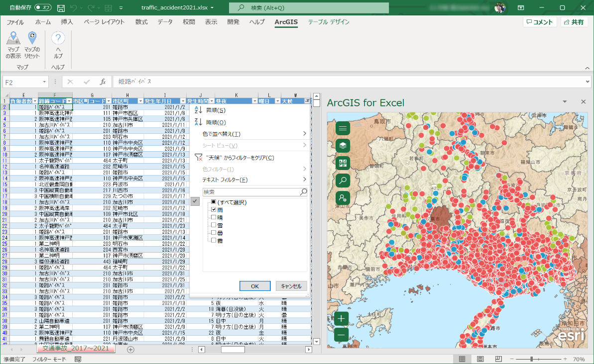The image size is (594, 364).
Task: Open the ArcGIS map hamburger menu button
Action: coord(343,128)
